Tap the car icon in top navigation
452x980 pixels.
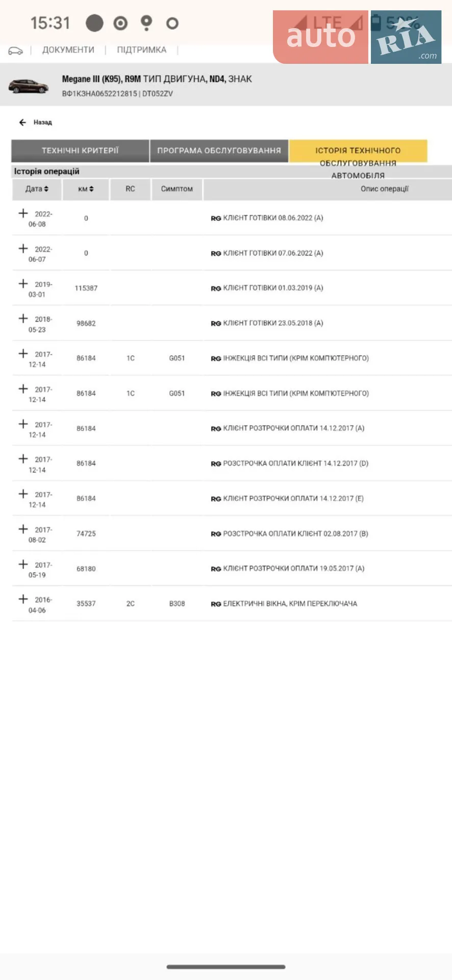click(15, 51)
